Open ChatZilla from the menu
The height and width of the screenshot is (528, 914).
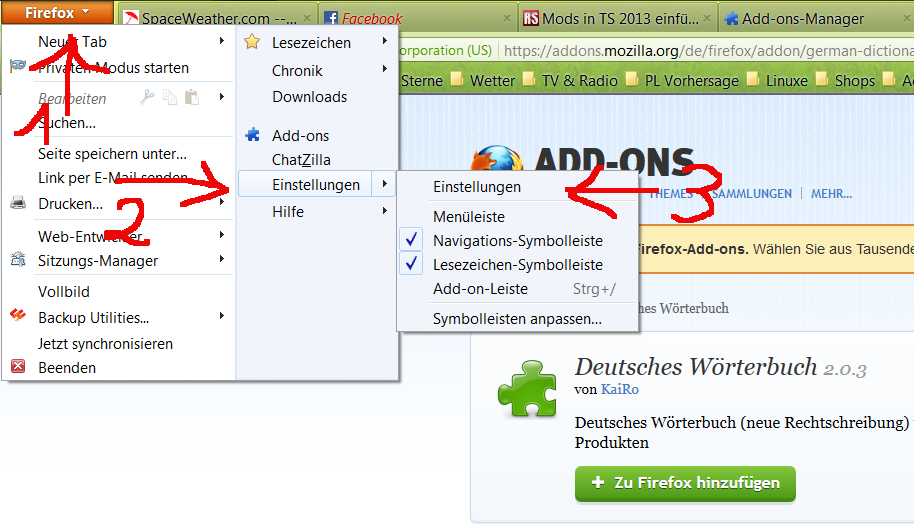tap(301, 160)
